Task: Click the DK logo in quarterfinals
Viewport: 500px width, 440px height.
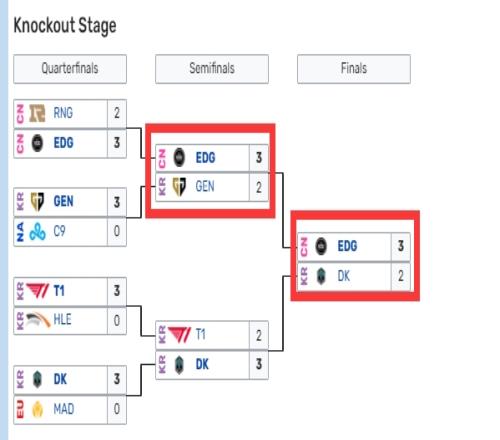Action: click(37, 379)
